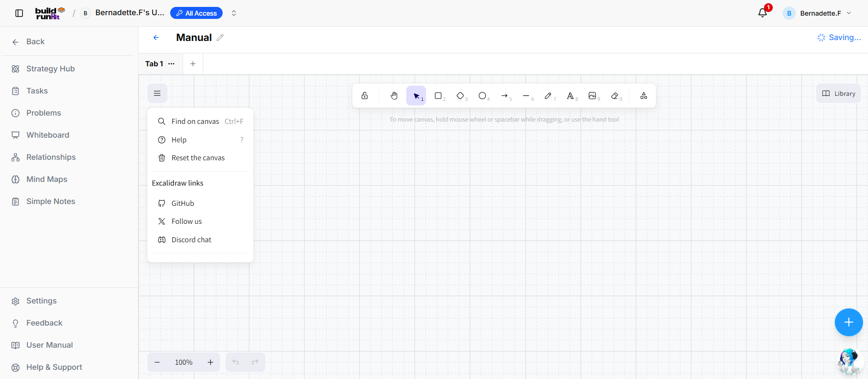The height and width of the screenshot is (379, 868).
Task: Open the Bernadette.F user menu
Action: tap(817, 13)
